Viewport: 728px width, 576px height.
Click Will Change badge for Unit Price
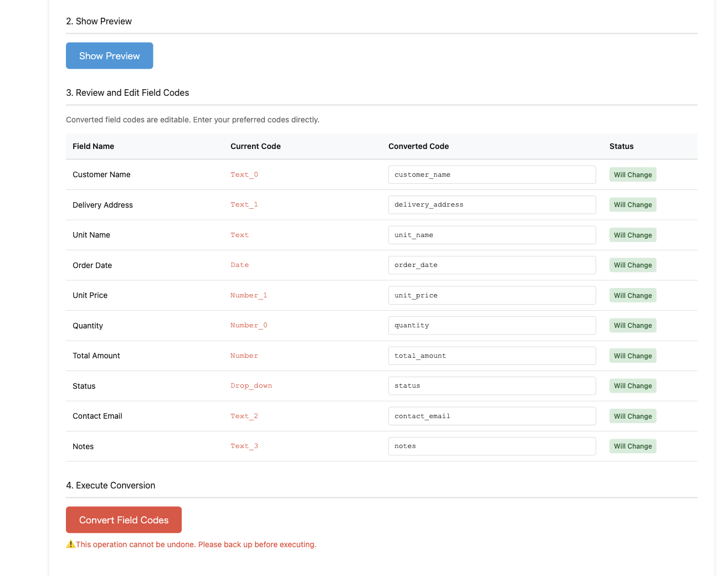pyautogui.click(x=633, y=295)
